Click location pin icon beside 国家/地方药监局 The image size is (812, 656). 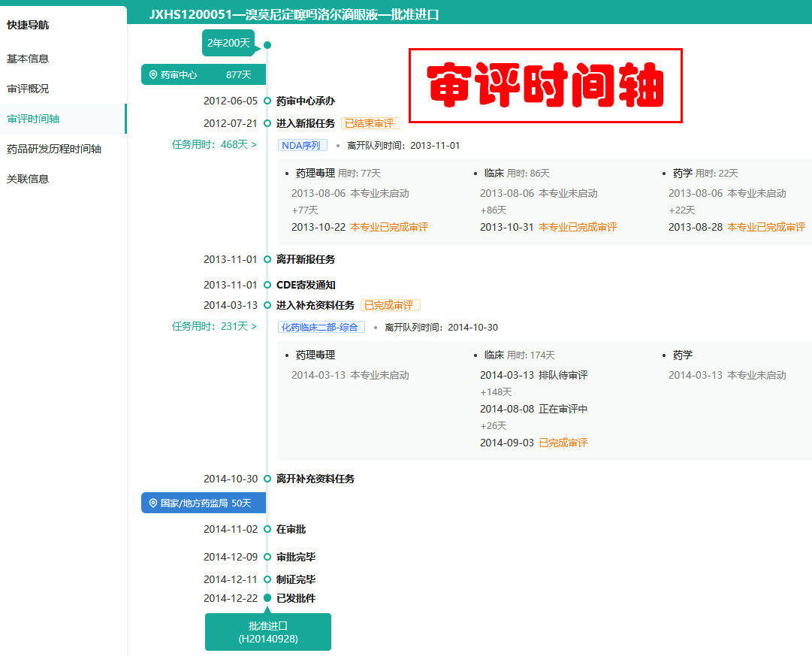[x=153, y=503]
